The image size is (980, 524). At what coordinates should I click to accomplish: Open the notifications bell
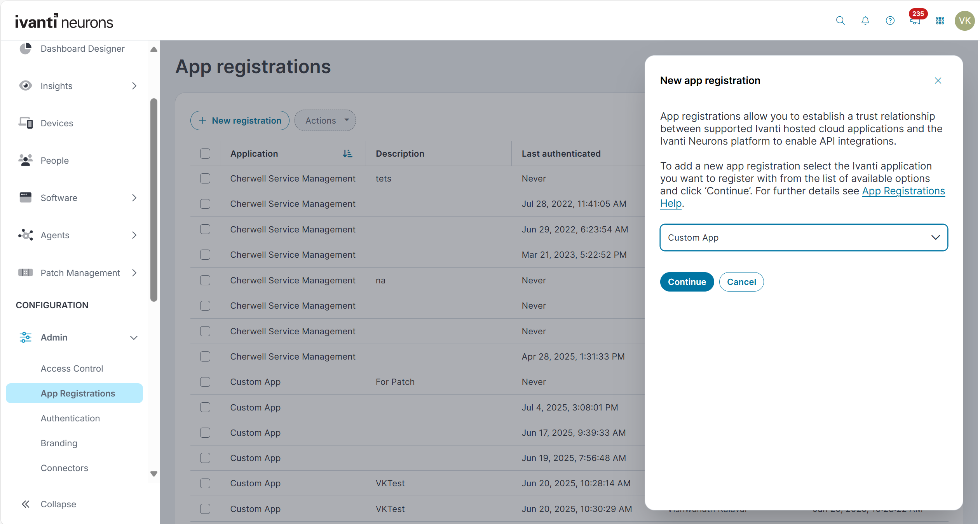point(865,21)
